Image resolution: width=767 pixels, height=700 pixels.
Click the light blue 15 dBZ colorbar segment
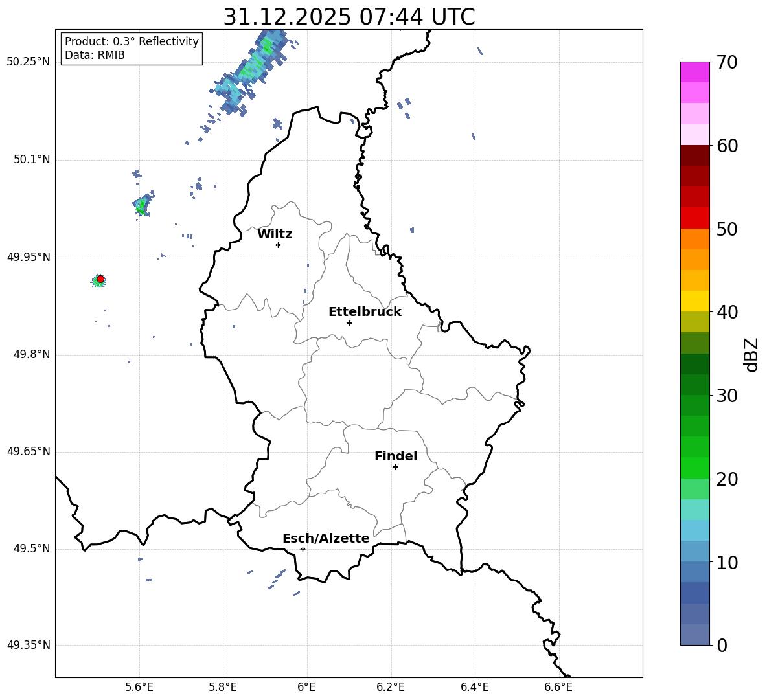tap(695, 530)
